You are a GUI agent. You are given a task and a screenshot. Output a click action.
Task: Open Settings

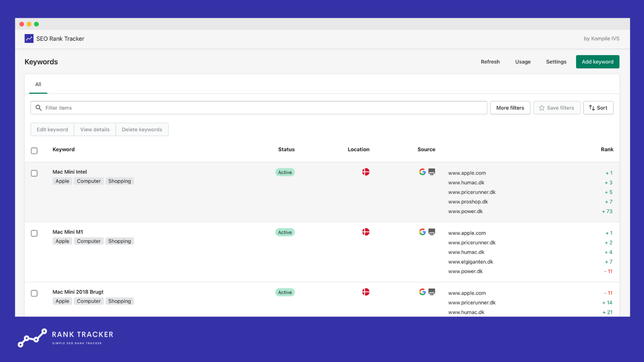pos(556,62)
